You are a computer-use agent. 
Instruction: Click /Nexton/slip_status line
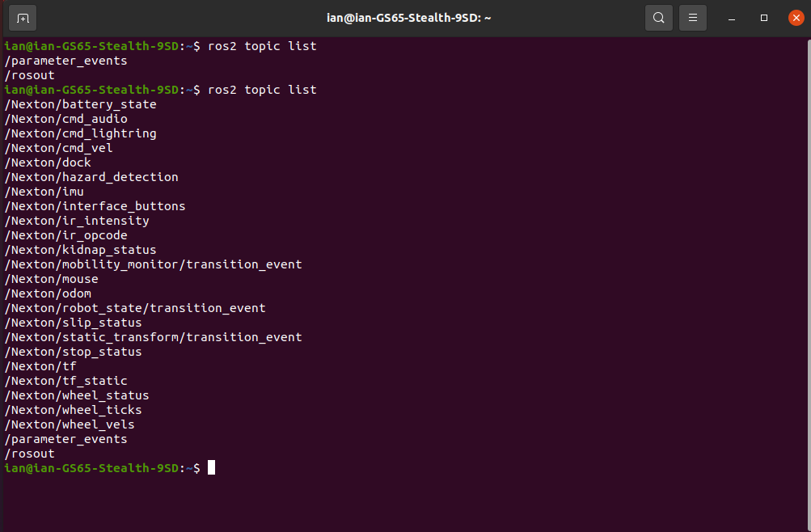[x=74, y=323]
